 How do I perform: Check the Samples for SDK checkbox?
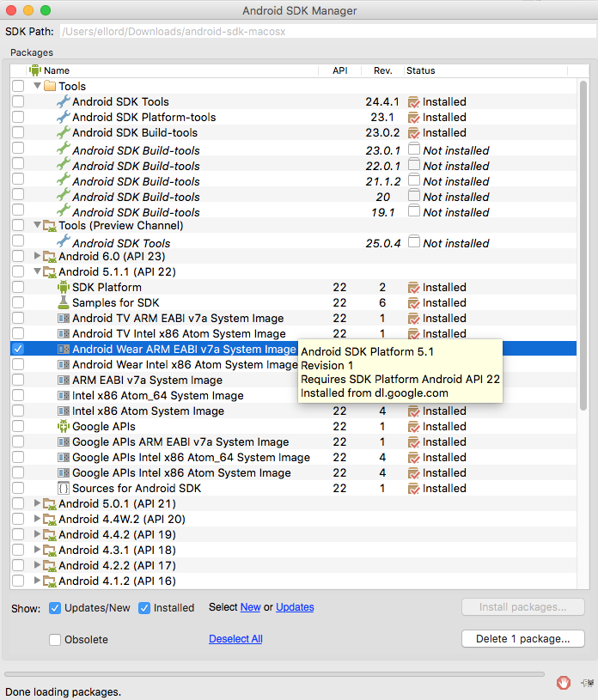[18, 302]
